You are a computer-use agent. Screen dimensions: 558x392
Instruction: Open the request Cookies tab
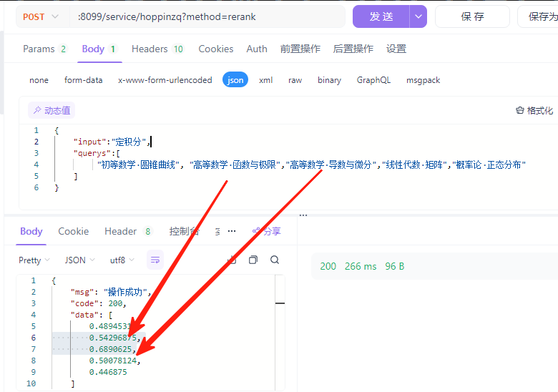pos(215,49)
